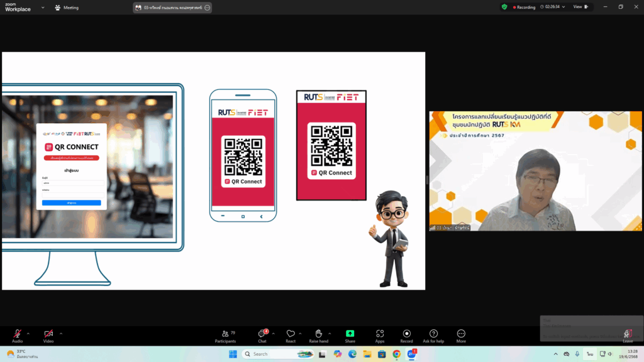Image resolution: width=644 pixels, height=362 pixels.
Task: View the green shield encryption info
Action: point(504,7)
